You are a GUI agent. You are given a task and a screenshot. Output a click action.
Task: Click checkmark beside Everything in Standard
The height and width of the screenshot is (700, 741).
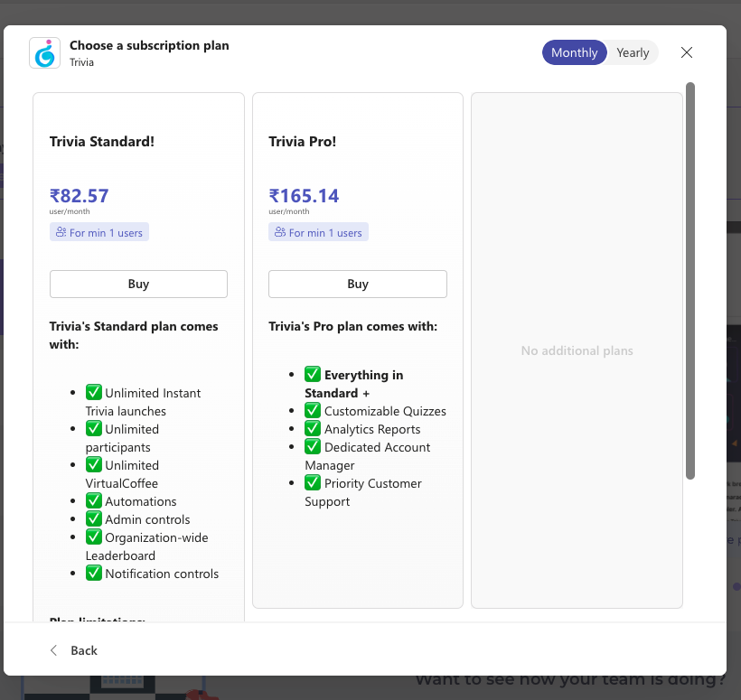[313, 374]
